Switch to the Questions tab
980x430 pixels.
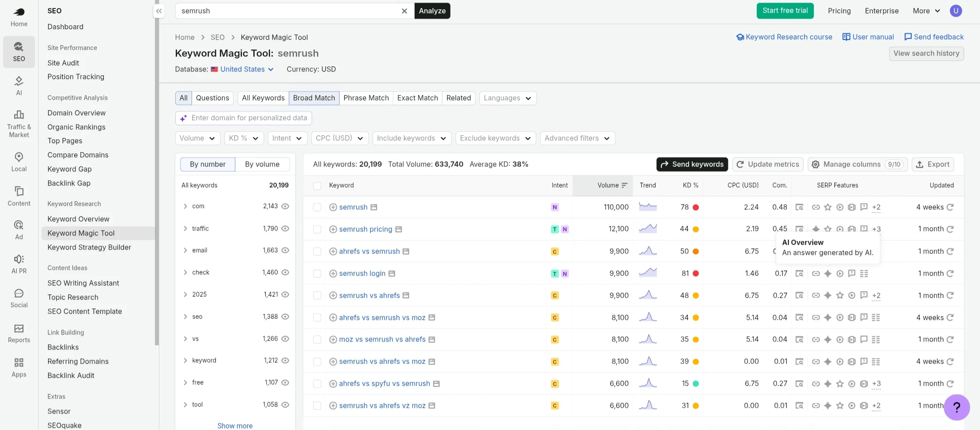[212, 98]
